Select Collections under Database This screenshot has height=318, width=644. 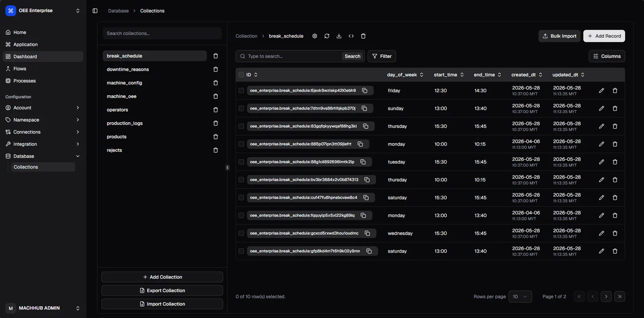pos(43,167)
